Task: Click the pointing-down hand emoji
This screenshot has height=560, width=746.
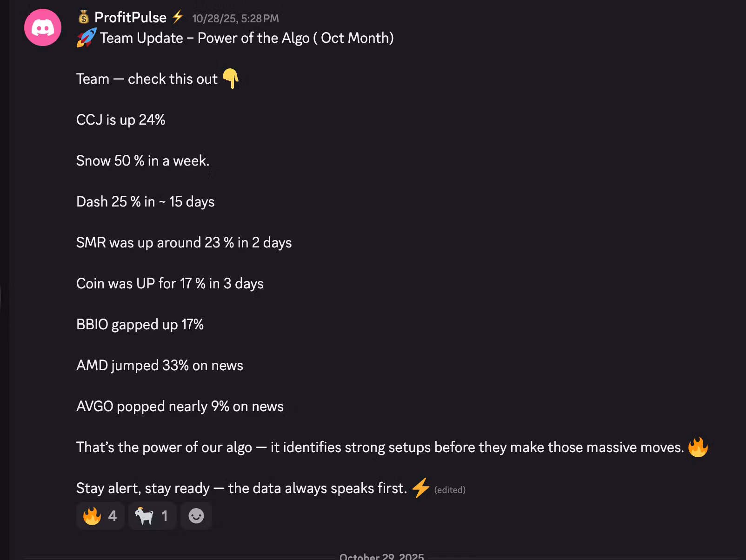Action: tap(231, 79)
